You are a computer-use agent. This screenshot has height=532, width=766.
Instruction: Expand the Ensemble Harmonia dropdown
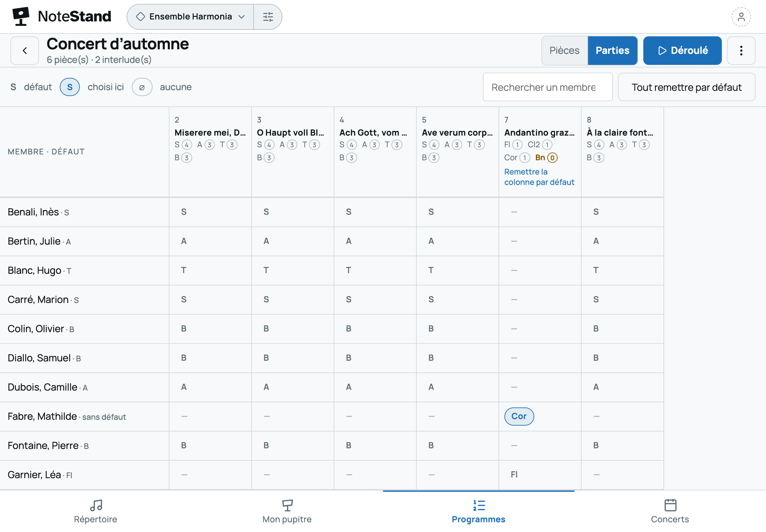coord(191,17)
